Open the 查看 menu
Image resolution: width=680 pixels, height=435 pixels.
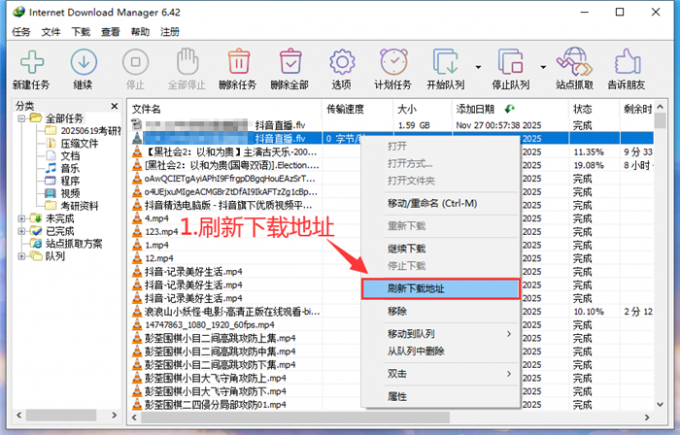tap(110, 32)
